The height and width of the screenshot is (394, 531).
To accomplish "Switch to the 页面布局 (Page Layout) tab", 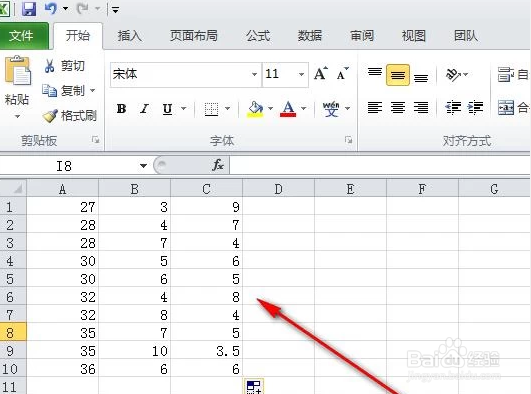I will 193,36.
